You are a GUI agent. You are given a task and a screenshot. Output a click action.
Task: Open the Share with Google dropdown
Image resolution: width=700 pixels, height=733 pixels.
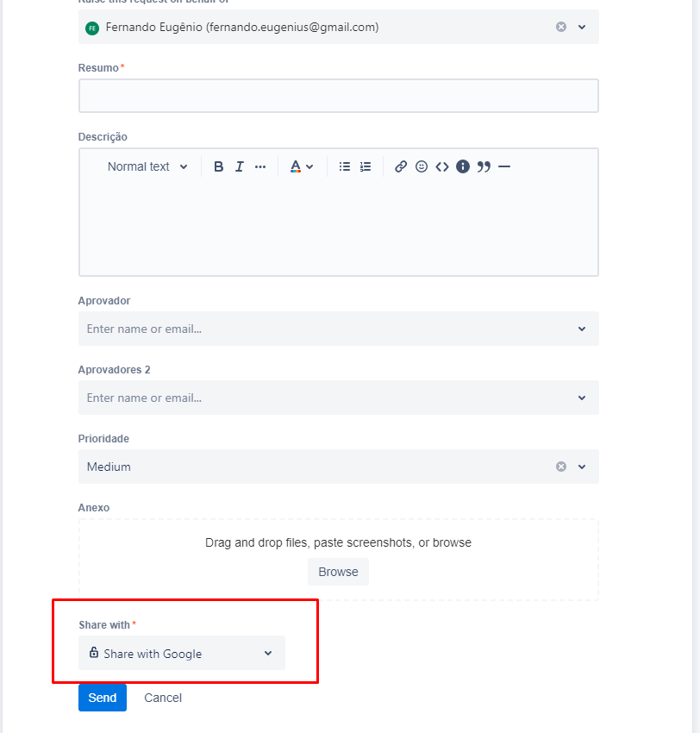coord(182,653)
